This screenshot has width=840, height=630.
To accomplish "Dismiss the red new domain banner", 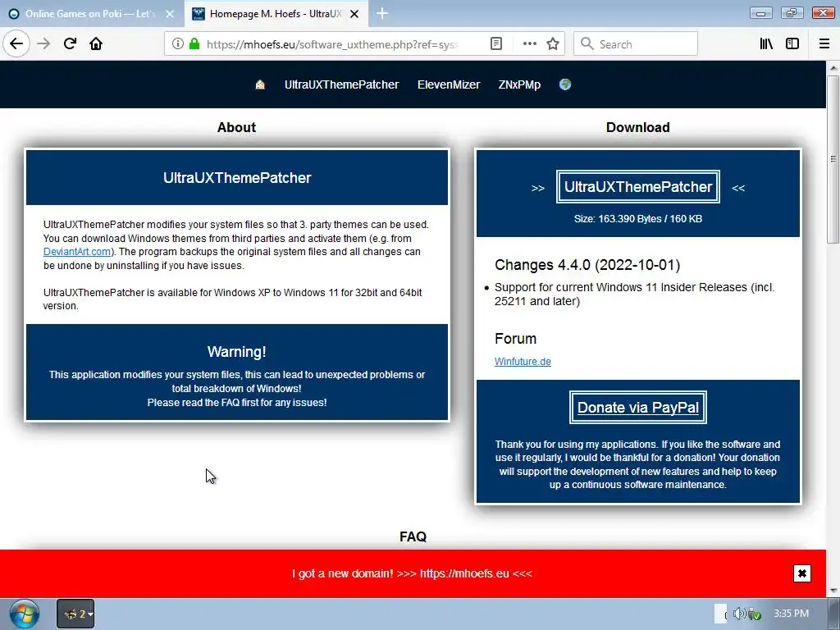I will point(802,573).
